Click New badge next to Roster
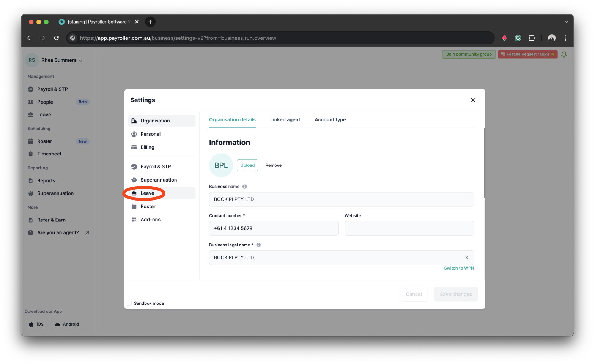595x364 pixels. [83, 141]
